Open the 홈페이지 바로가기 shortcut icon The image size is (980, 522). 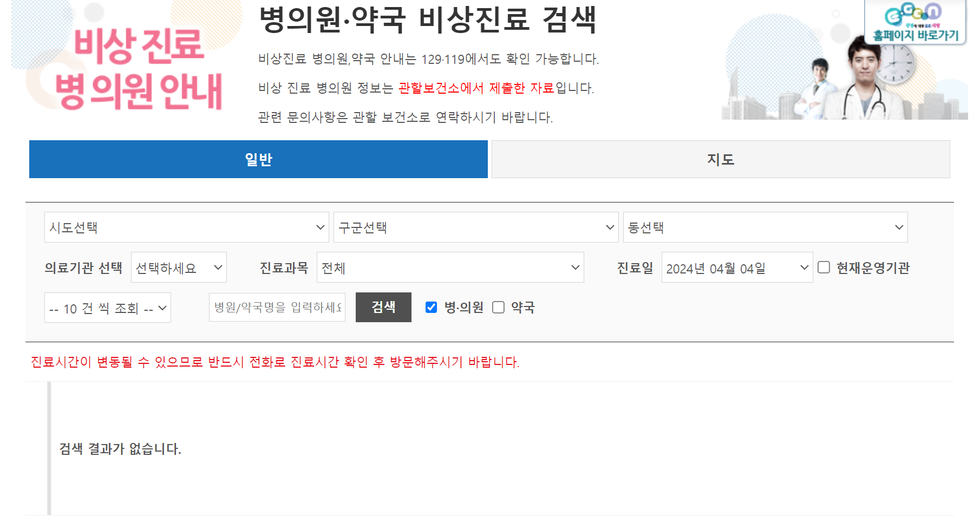[x=916, y=23]
